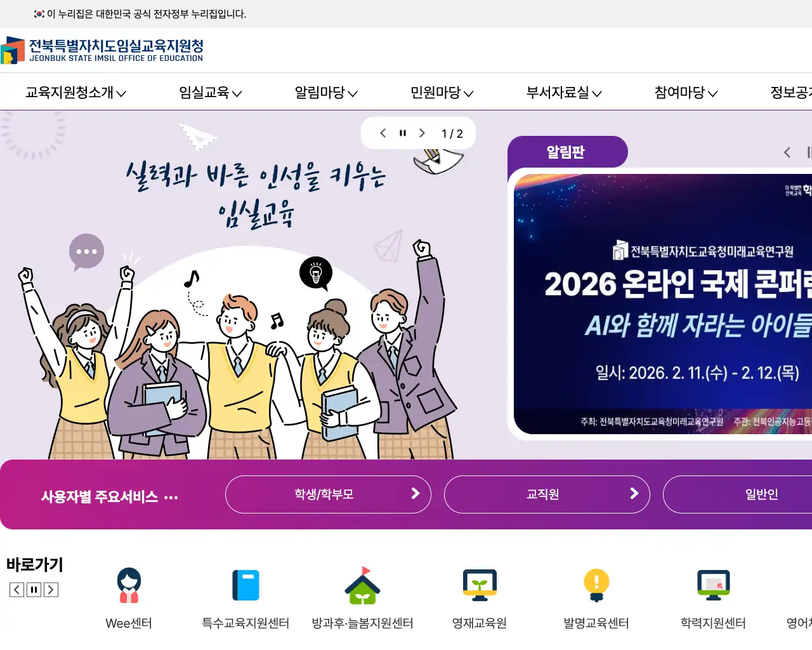Open the 참여마당 menu item
Screen dimensions: 812x650
pos(686,93)
